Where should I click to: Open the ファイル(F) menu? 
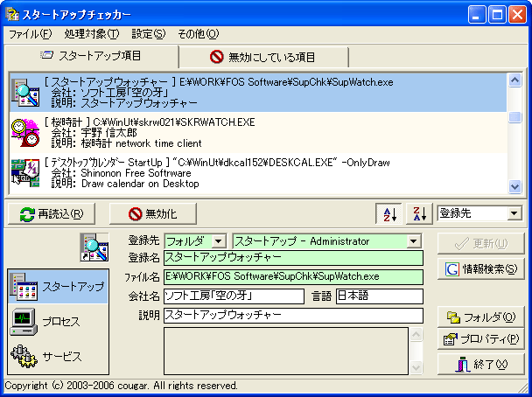coord(31,34)
